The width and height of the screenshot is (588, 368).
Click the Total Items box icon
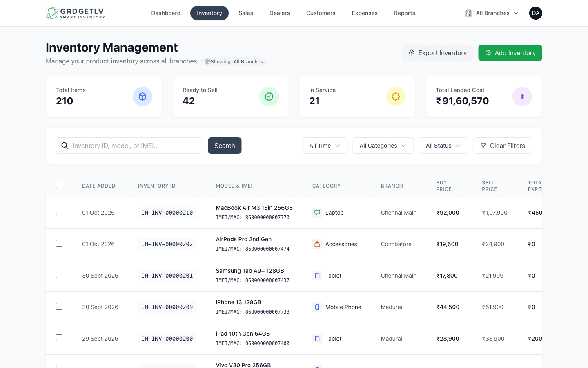pyautogui.click(x=143, y=96)
